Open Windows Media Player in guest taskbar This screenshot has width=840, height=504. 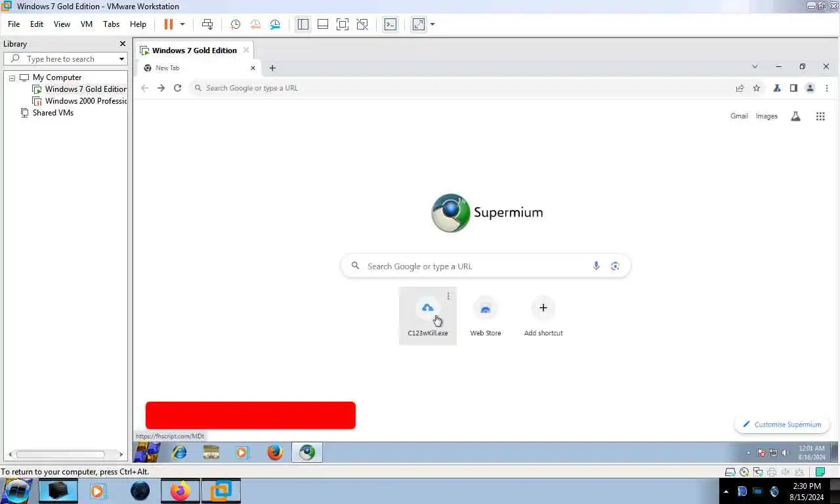click(242, 452)
